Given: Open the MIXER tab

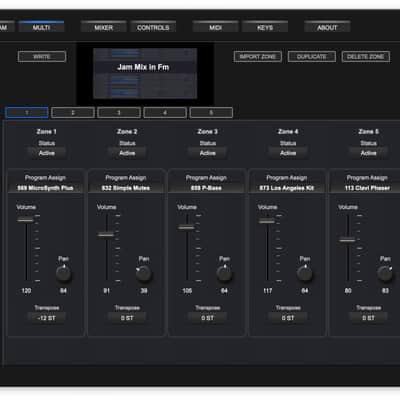Looking at the screenshot, I should coord(104,27).
